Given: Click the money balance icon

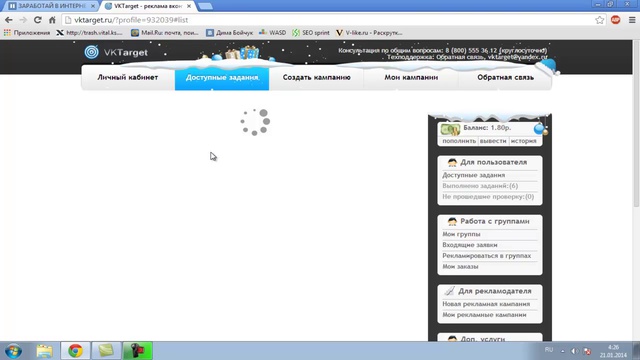Looking at the screenshot, I should (x=451, y=129).
